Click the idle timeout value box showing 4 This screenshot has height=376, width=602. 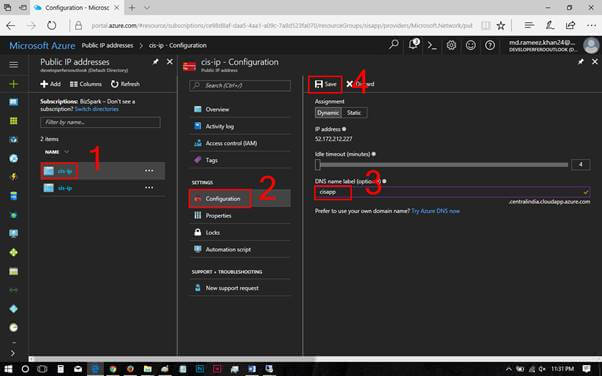click(580, 164)
